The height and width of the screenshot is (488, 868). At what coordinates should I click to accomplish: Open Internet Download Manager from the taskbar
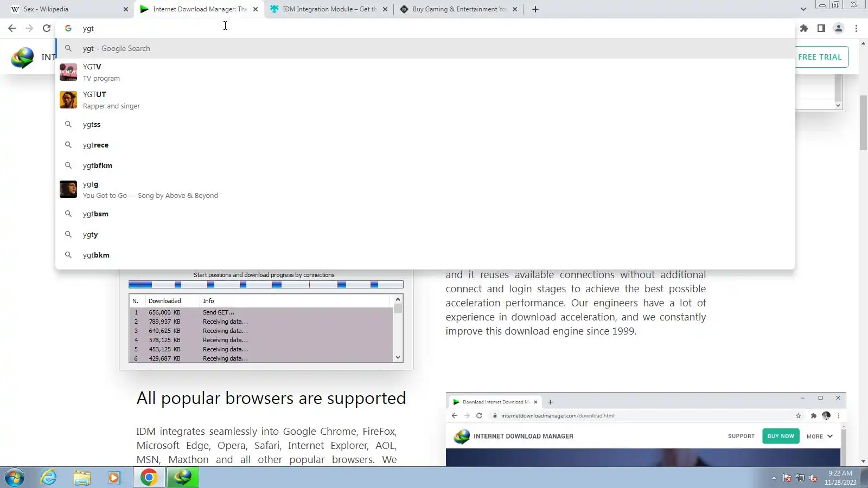(x=183, y=478)
